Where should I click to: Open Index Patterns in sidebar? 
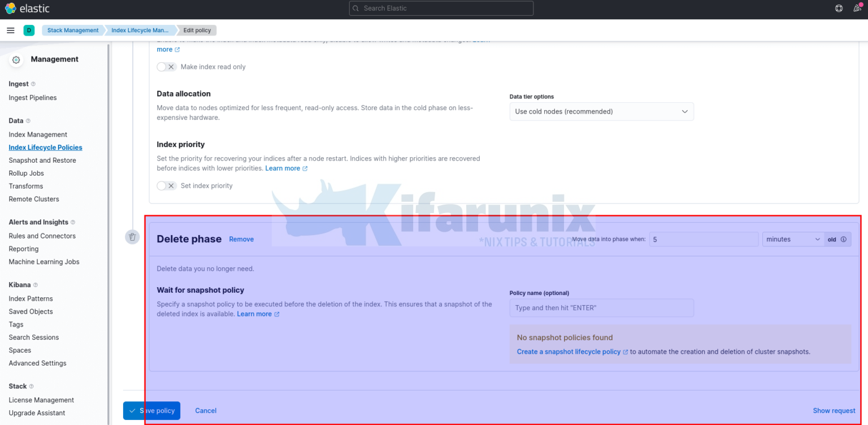31,299
